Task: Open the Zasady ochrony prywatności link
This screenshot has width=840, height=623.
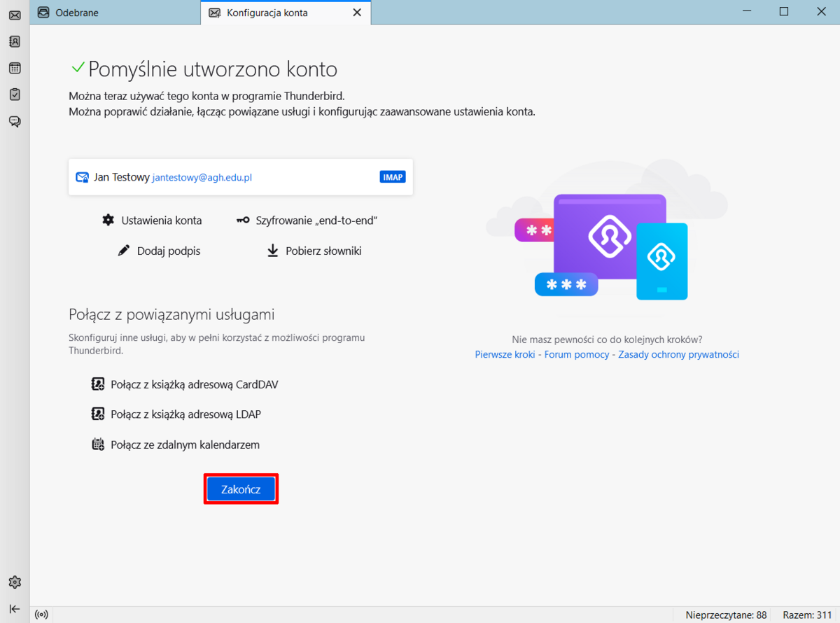Action: coord(678,354)
